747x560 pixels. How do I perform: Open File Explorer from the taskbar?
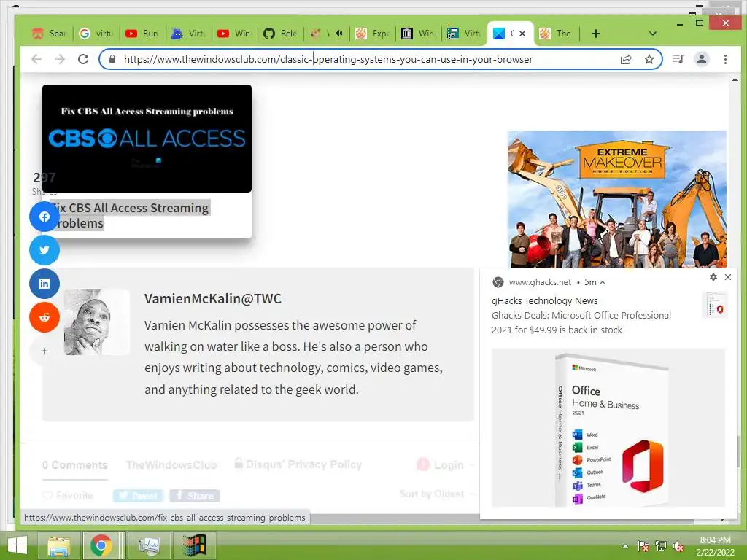(x=59, y=545)
